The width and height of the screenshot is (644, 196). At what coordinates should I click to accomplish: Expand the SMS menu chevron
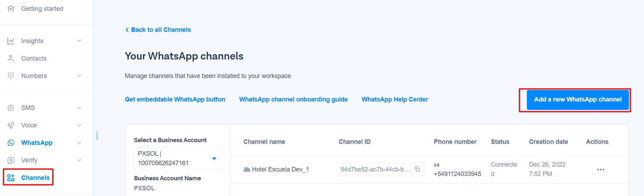point(79,108)
